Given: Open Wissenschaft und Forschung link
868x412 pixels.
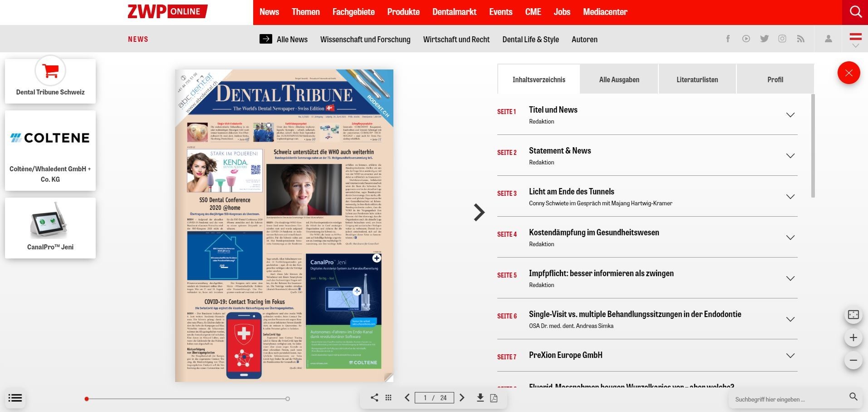Looking at the screenshot, I should pyautogui.click(x=365, y=39).
